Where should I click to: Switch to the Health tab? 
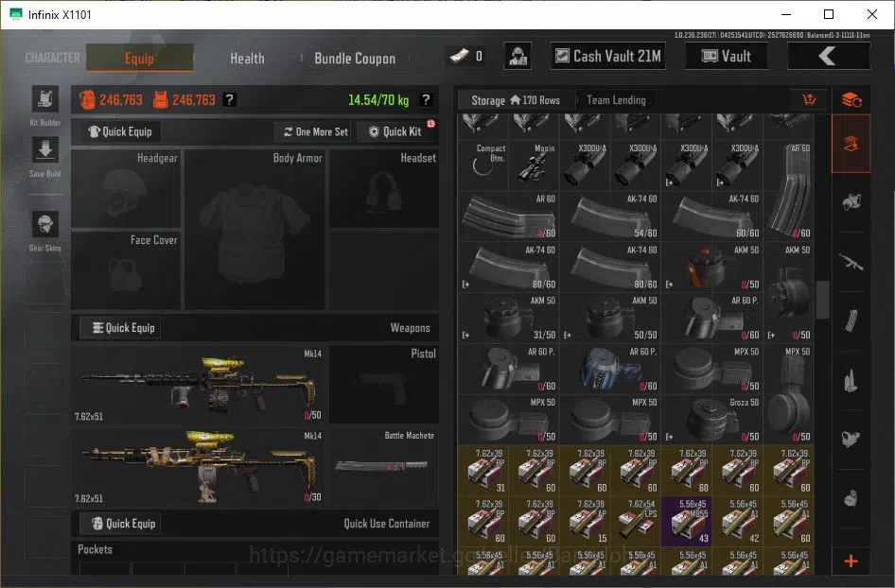247,59
